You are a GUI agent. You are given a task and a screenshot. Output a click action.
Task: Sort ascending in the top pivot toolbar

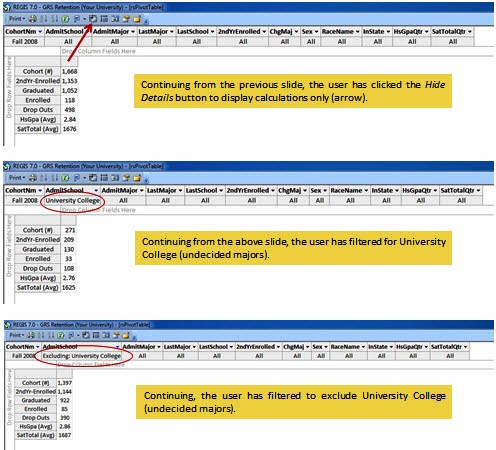pyautogui.click(x=43, y=19)
